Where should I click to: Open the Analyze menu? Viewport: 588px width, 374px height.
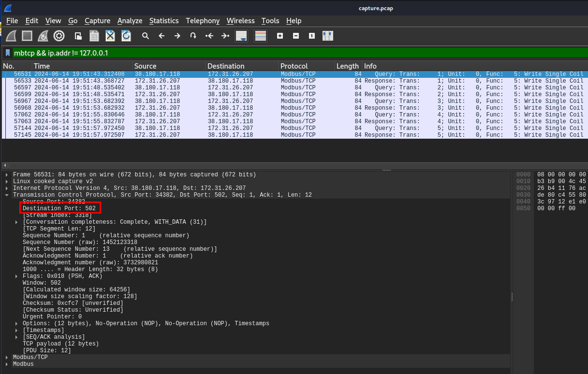[x=130, y=21]
